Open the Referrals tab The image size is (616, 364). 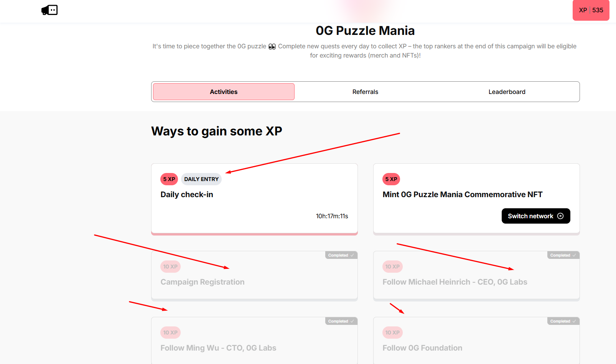coord(365,92)
